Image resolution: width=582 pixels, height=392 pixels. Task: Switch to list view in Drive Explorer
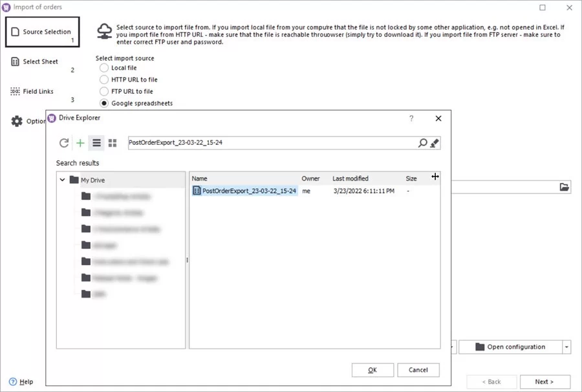pyautogui.click(x=96, y=143)
